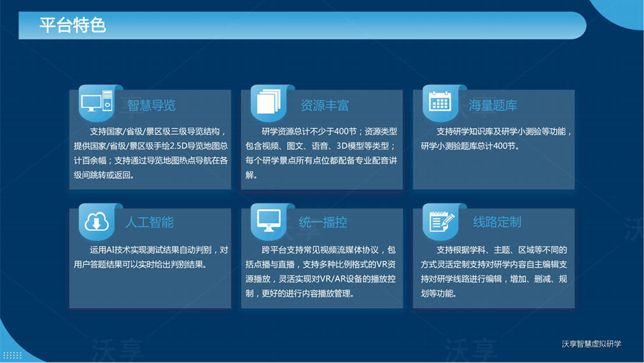Click the paragraph starting 跨平台支持常见视频流媒体协议
Screen dimensions: 644x363
tap(320, 271)
